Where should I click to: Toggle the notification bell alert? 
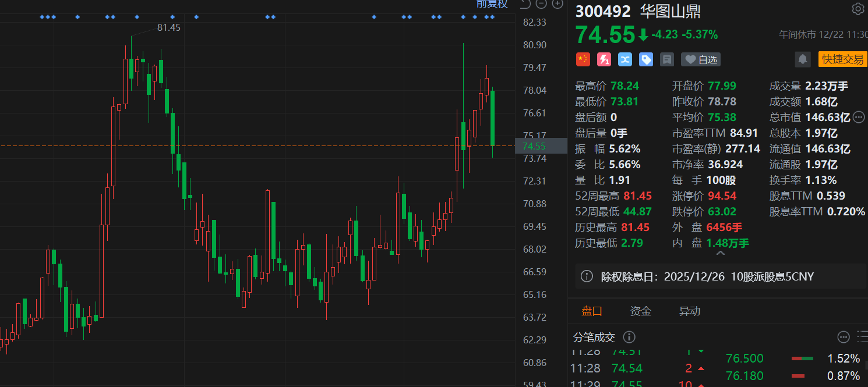(x=803, y=59)
